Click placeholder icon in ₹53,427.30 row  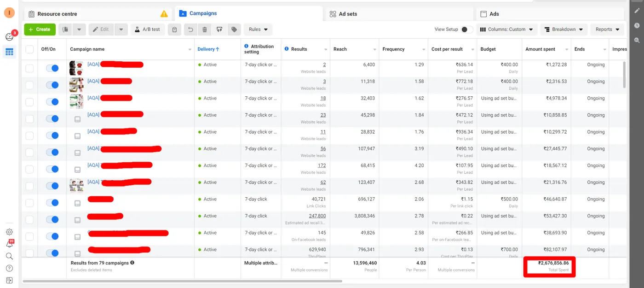(77, 220)
